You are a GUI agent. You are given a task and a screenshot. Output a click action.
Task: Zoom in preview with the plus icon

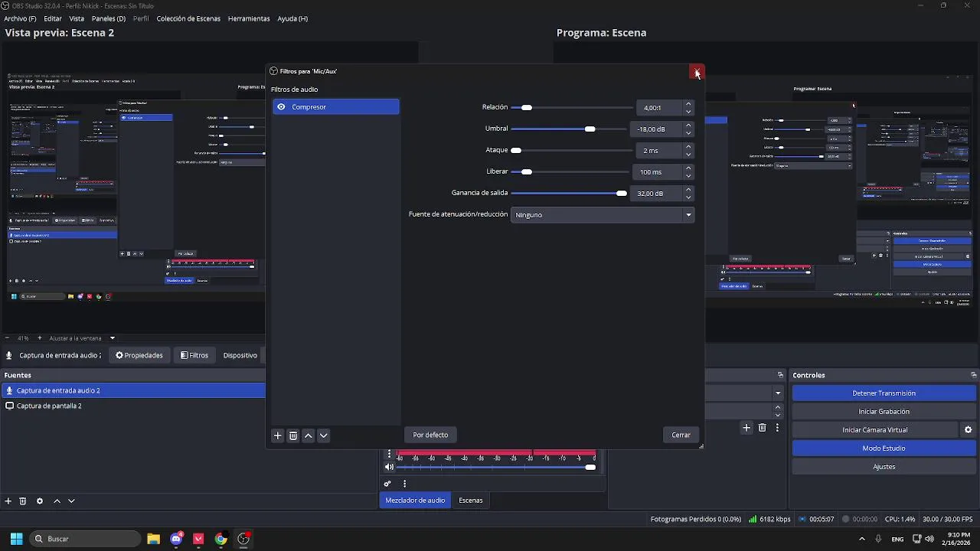click(40, 338)
